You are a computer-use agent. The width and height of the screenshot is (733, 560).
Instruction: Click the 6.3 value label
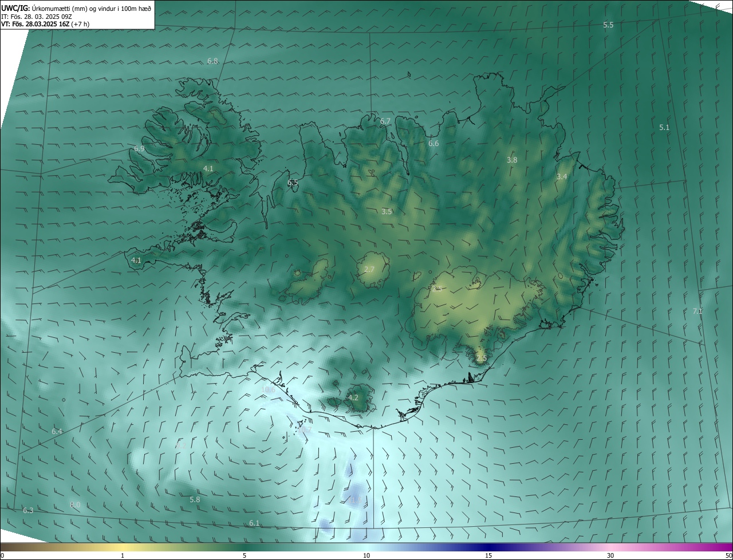point(28,510)
